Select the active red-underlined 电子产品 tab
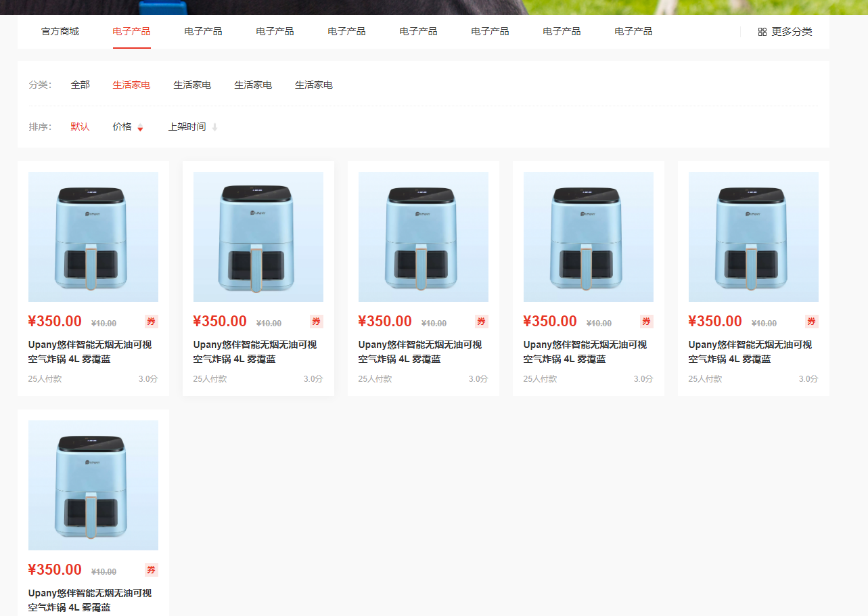This screenshot has height=616, width=868. coord(132,31)
